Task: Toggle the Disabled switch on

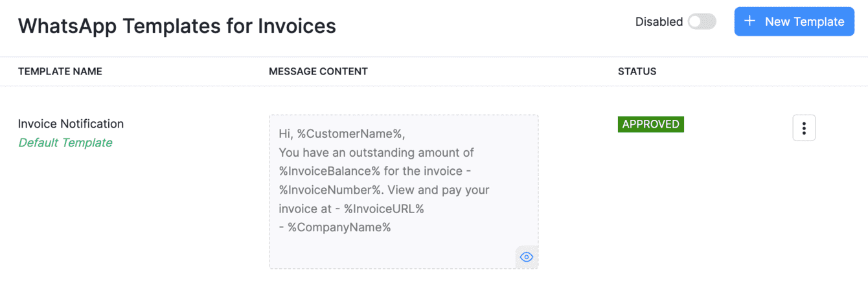Action: (x=702, y=21)
